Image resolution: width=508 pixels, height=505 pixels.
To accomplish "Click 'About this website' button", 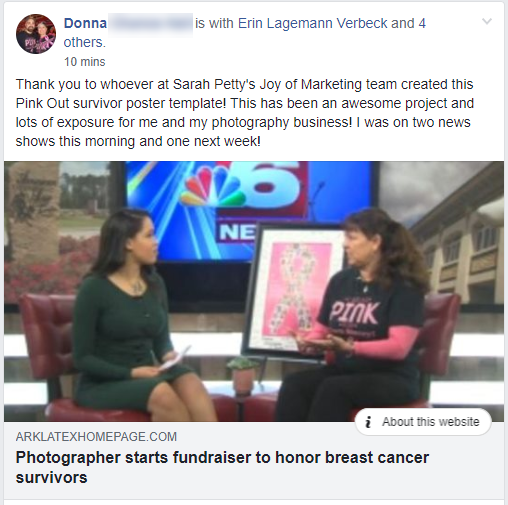I will [x=423, y=422].
